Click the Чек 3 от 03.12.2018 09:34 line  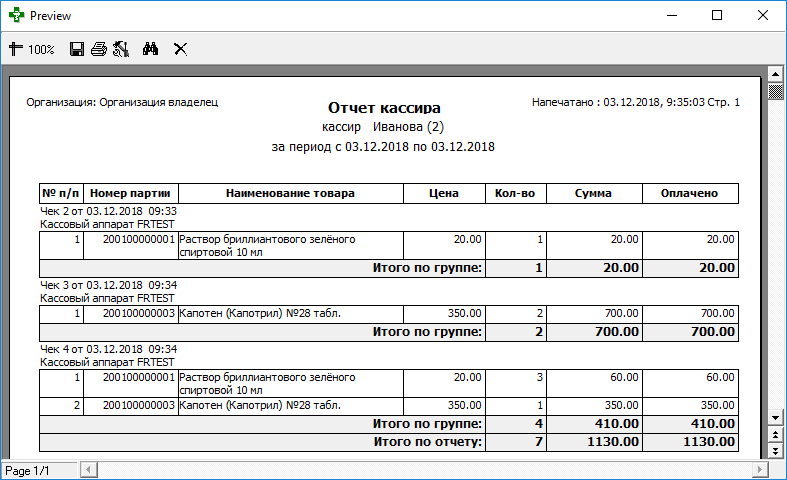coord(108,285)
